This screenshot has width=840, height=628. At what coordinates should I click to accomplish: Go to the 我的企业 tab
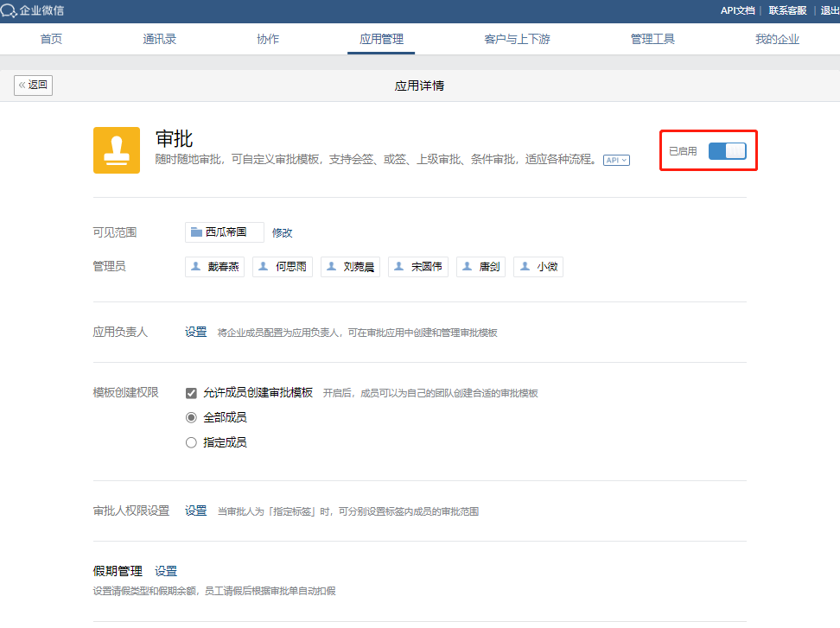coord(777,39)
